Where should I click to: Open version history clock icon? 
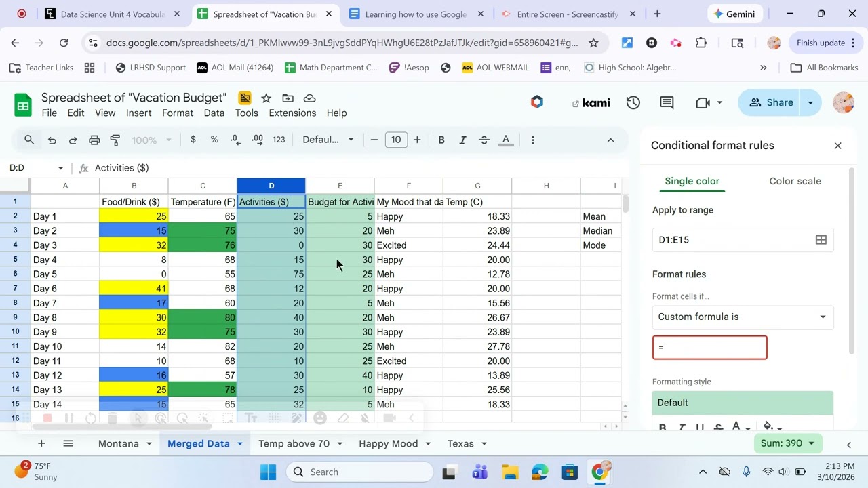click(633, 103)
